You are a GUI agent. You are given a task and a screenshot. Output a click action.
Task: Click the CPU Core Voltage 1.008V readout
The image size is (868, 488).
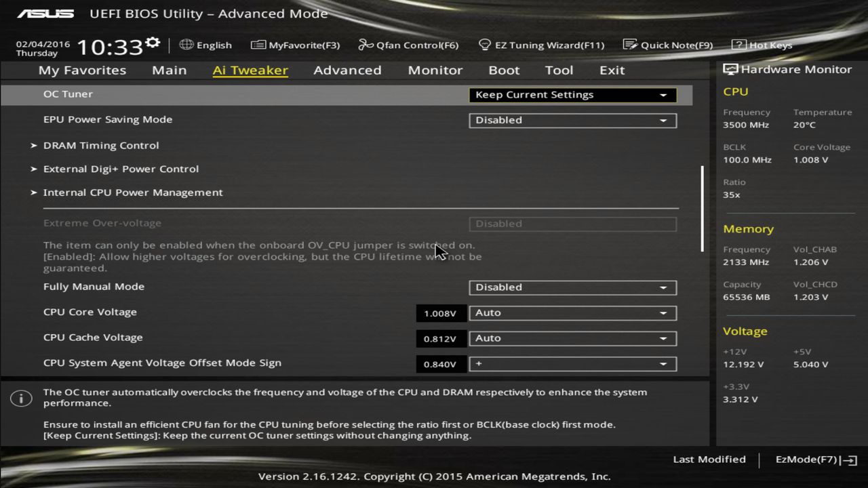pyautogui.click(x=440, y=313)
